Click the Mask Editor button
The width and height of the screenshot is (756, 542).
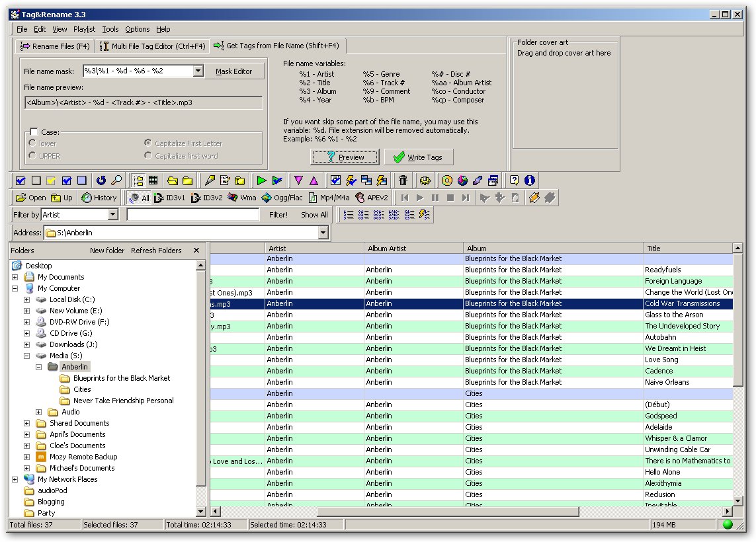233,71
